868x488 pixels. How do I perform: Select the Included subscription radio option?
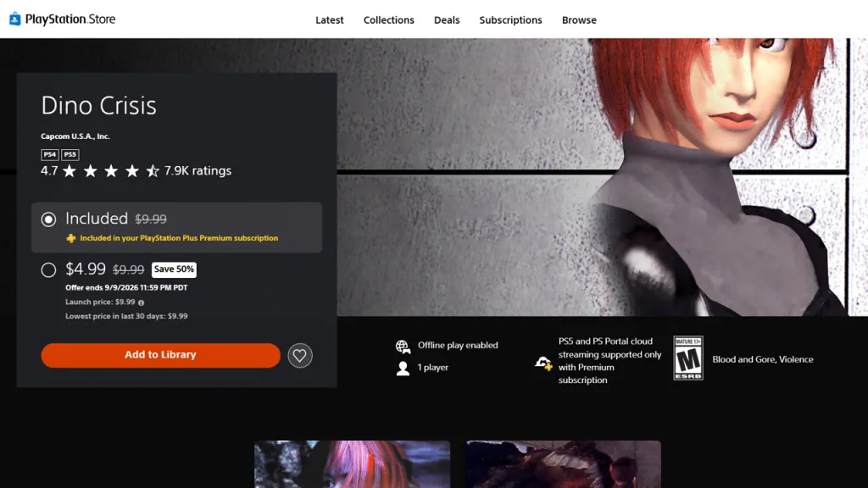coord(48,219)
